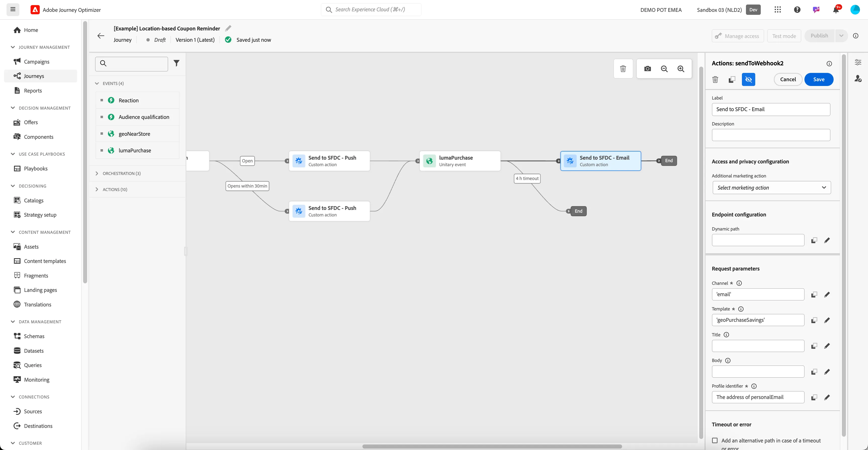868x450 pixels.
Task: Open the user profile avatar
Action: (x=855, y=10)
